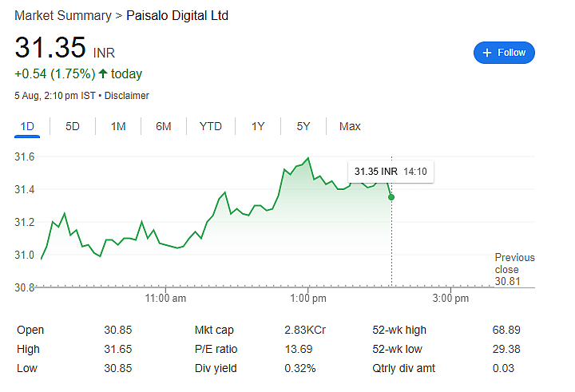Click the Follow button

coord(504,53)
